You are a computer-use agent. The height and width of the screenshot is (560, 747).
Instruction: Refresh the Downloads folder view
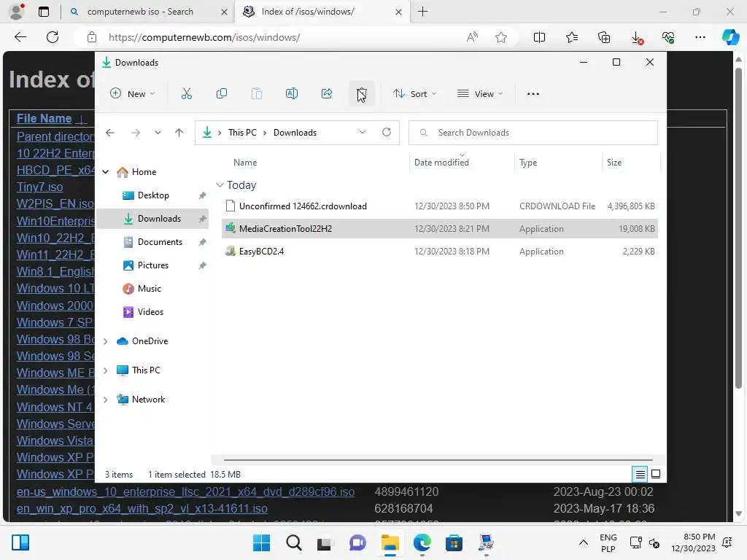(387, 133)
